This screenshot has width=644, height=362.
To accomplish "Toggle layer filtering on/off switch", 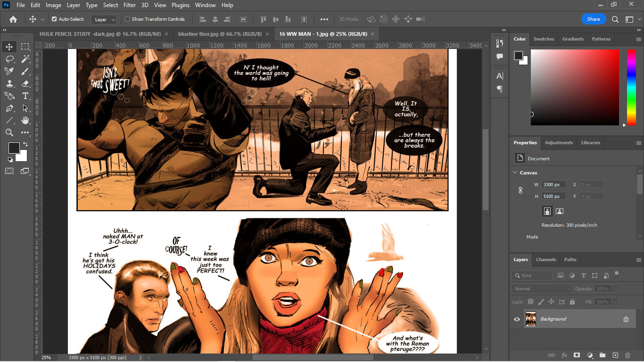I will pos(617,274).
